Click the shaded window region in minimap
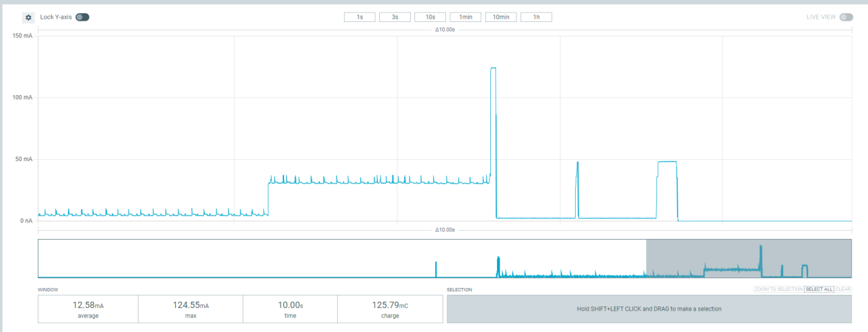Viewport: 868px width, 332px height. [748, 258]
